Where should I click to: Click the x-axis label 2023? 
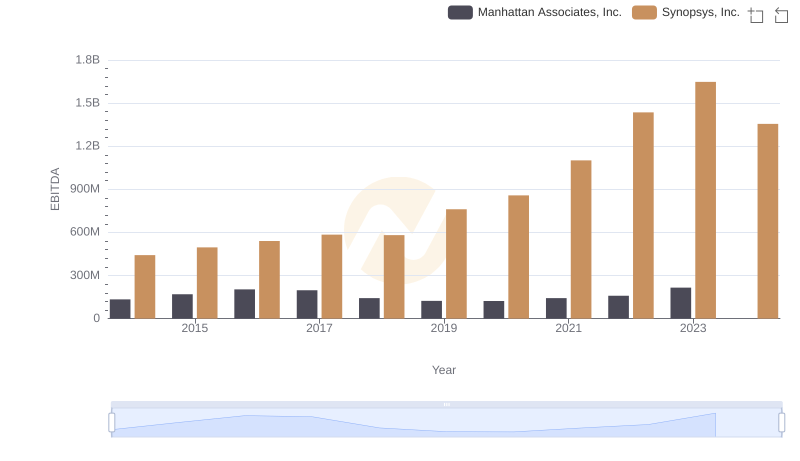click(693, 328)
